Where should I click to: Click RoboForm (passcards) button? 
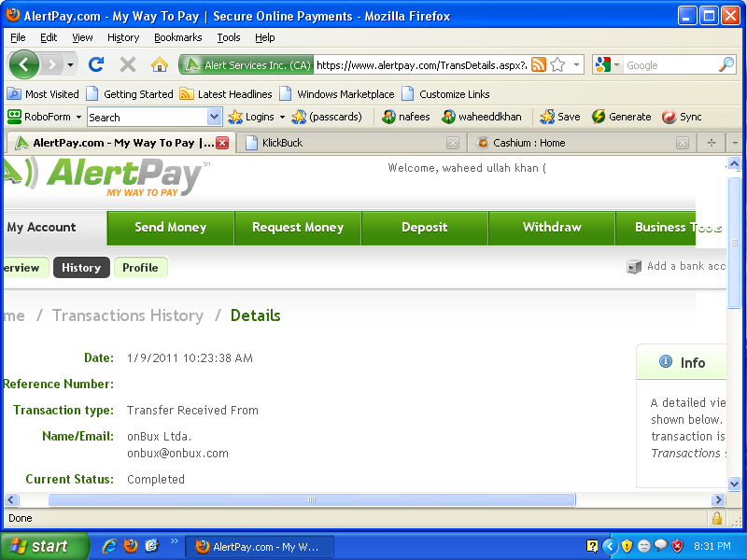click(x=327, y=117)
